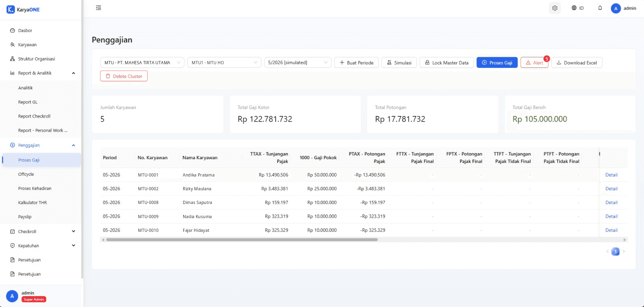This screenshot has width=644, height=307.
Task: Click Download Excel button
Action: [x=577, y=63]
